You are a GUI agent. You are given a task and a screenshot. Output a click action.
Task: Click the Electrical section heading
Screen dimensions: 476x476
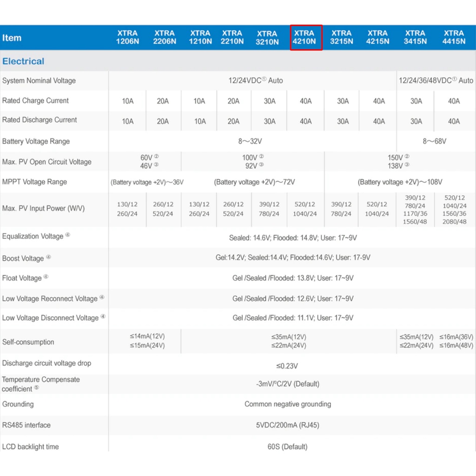tap(23, 61)
